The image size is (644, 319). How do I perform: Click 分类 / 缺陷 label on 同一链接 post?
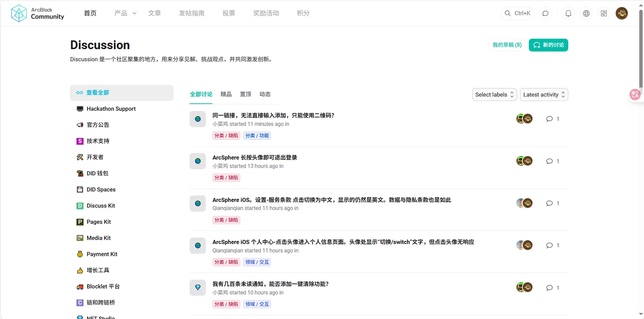pos(226,136)
